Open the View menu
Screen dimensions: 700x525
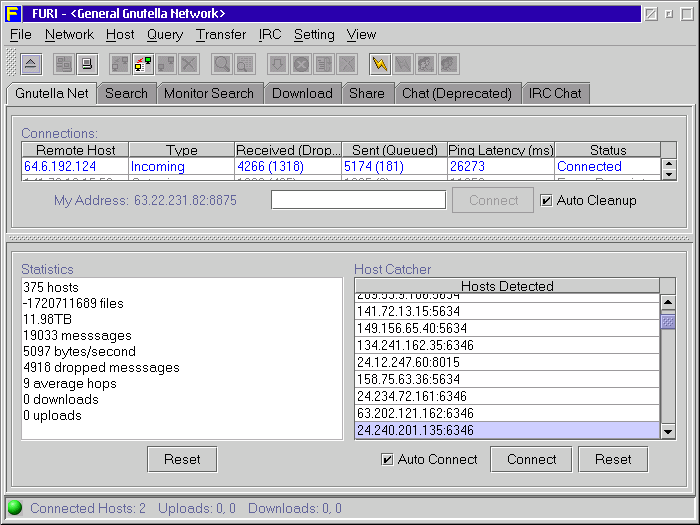(x=361, y=34)
